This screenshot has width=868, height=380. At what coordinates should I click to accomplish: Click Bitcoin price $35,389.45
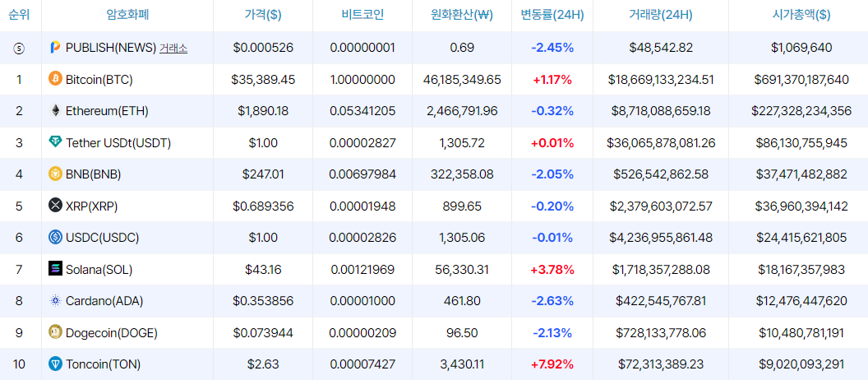(x=263, y=80)
